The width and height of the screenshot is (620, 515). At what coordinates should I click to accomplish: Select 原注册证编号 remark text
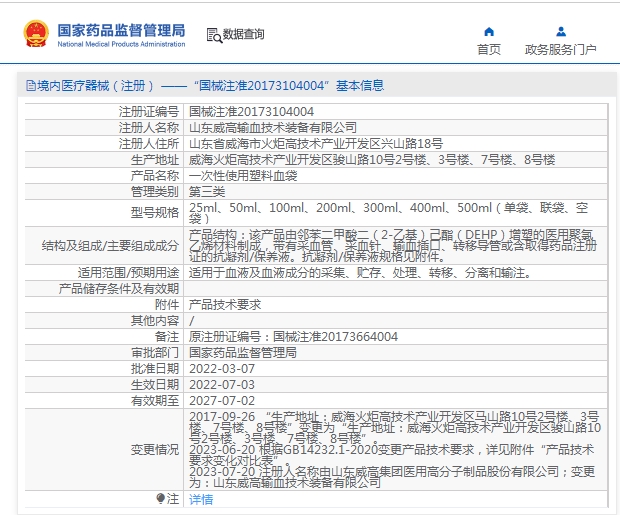[x=293, y=337]
